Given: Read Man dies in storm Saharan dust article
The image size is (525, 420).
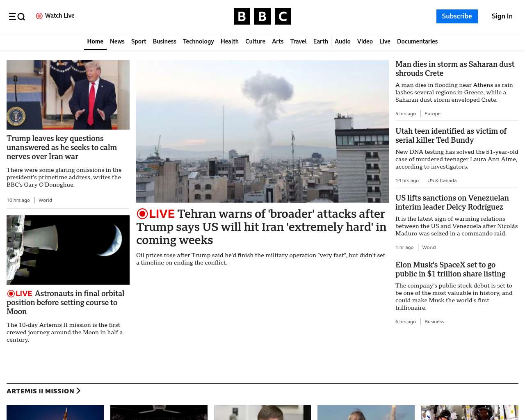Looking at the screenshot, I should coord(455,69).
